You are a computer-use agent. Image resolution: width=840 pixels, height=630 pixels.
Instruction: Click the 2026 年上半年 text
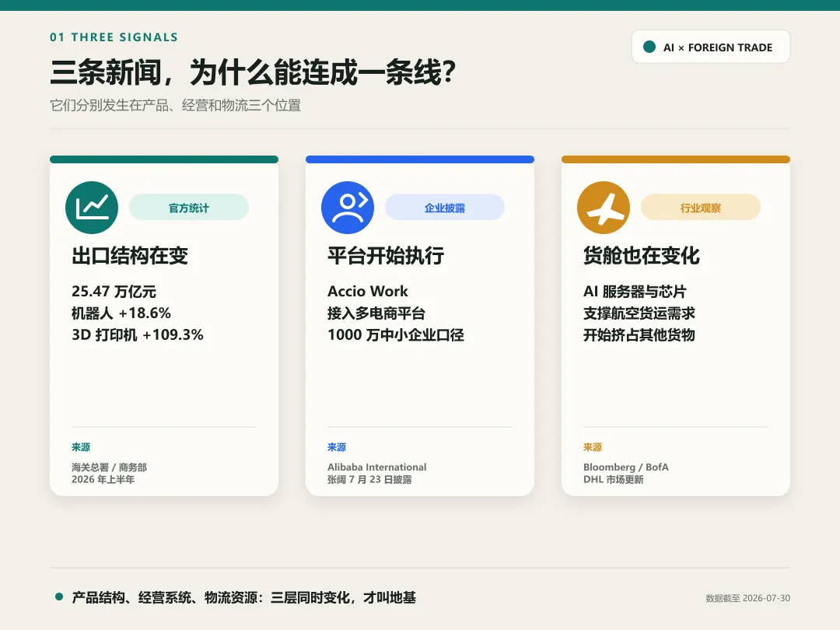103,479
